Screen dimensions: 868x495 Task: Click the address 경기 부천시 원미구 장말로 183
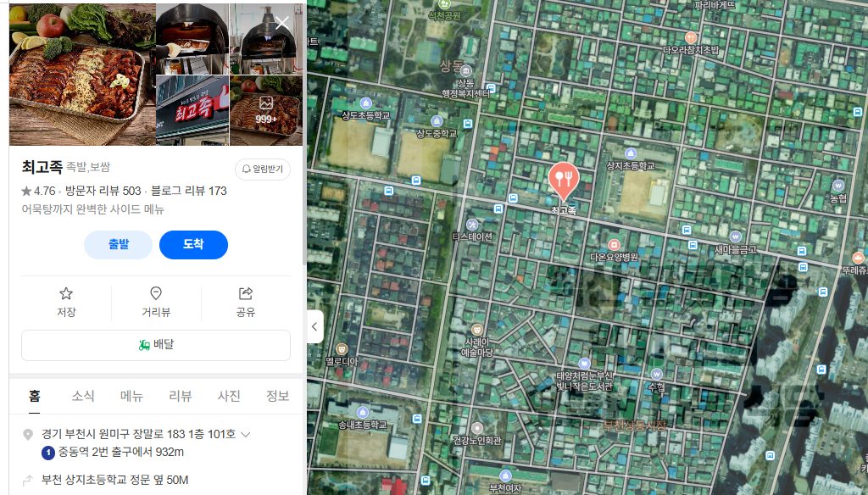pos(139,434)
